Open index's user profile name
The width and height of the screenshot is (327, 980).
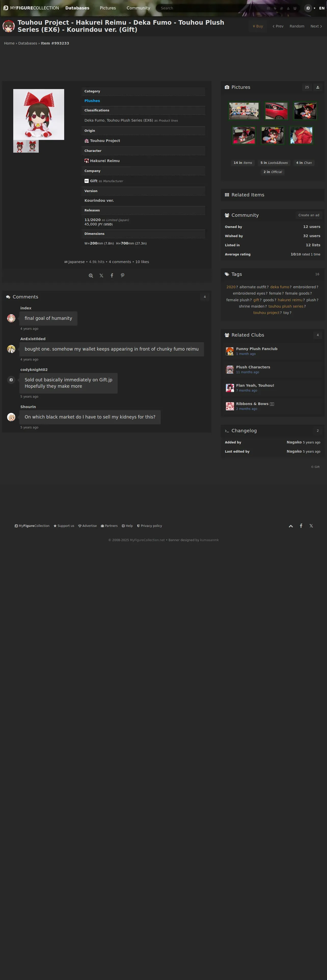pyautogui.click(x=26, y=308)
